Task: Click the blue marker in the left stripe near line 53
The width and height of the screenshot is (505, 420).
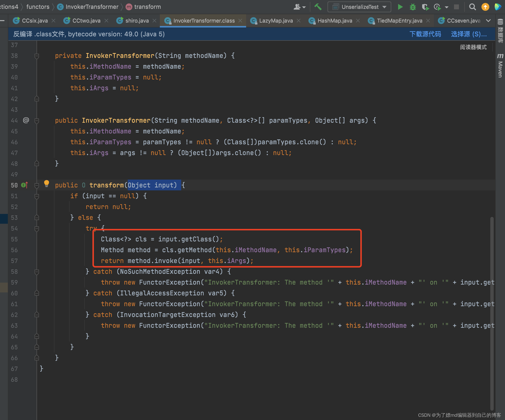Action: [x=4, y=219]
